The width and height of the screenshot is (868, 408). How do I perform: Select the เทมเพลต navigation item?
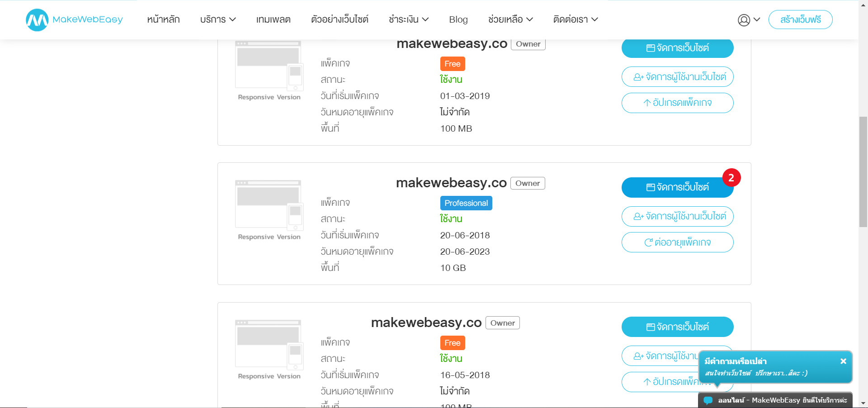coord(273,19)
